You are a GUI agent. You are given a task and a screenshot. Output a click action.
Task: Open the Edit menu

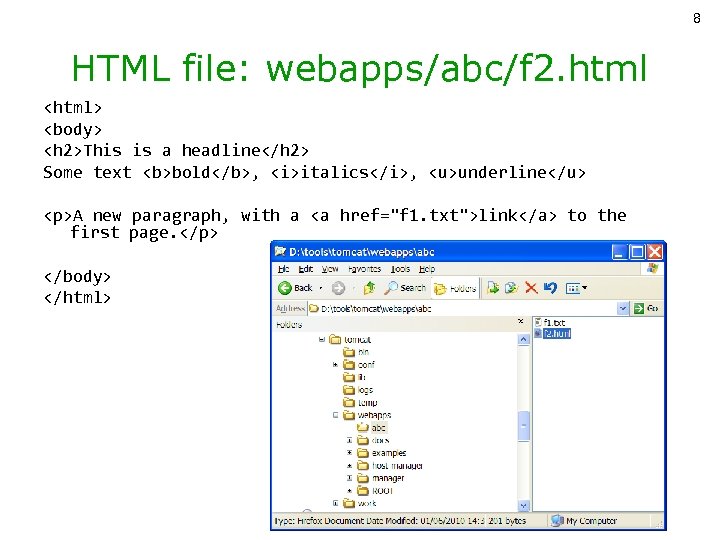click(305, 269)
